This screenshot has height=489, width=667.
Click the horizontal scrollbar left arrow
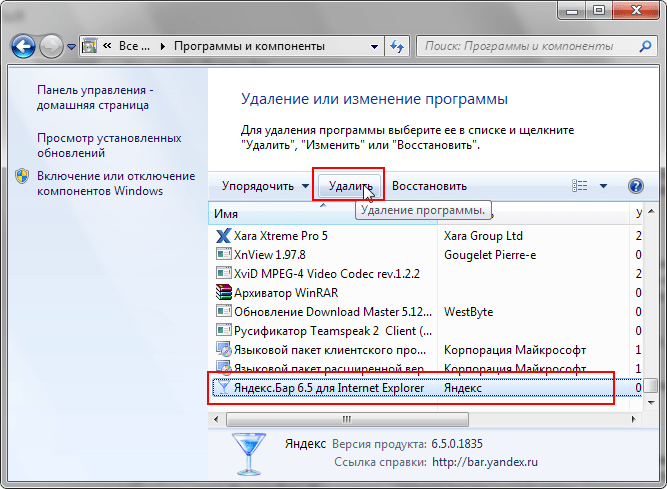click(x=216, y=419)
